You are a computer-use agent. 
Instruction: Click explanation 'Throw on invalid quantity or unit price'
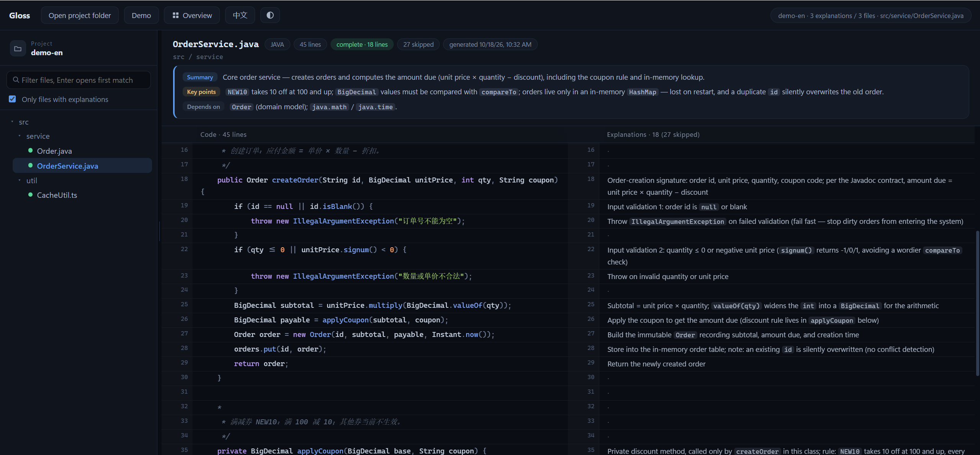(x=668, y=276)
